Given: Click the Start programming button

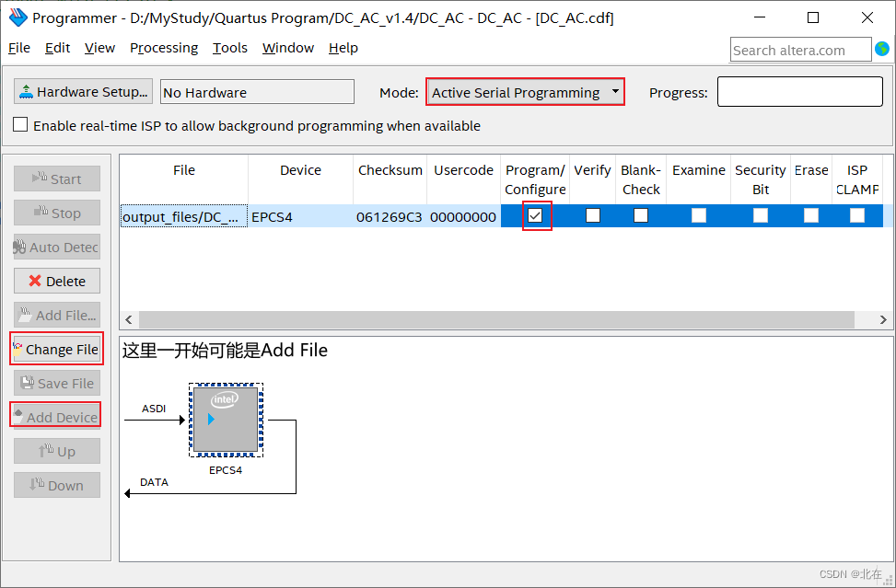Looking at the screenshot, I should (57, 179).
